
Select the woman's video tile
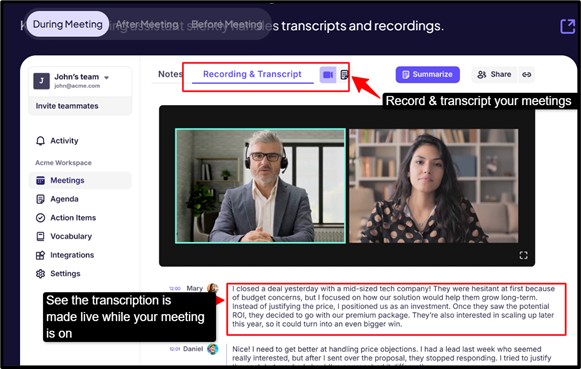[x=434, y=186]
